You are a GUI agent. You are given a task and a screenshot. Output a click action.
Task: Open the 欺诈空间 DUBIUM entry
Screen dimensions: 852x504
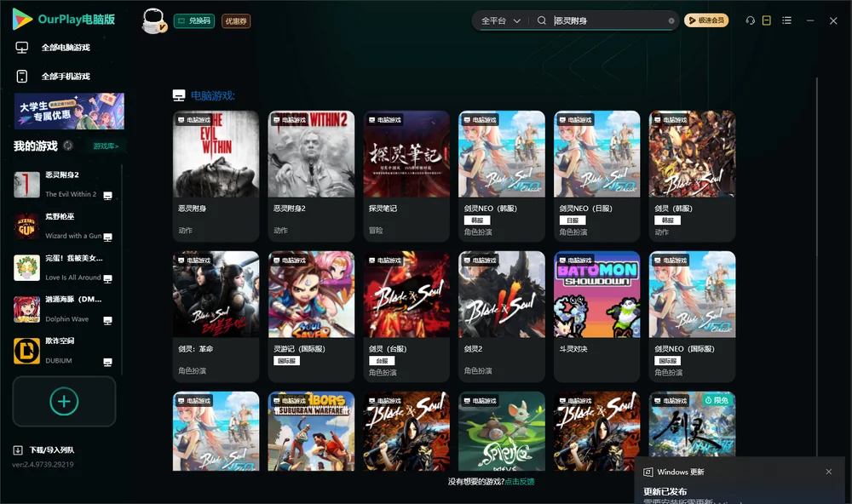click(x=64, y=352)
